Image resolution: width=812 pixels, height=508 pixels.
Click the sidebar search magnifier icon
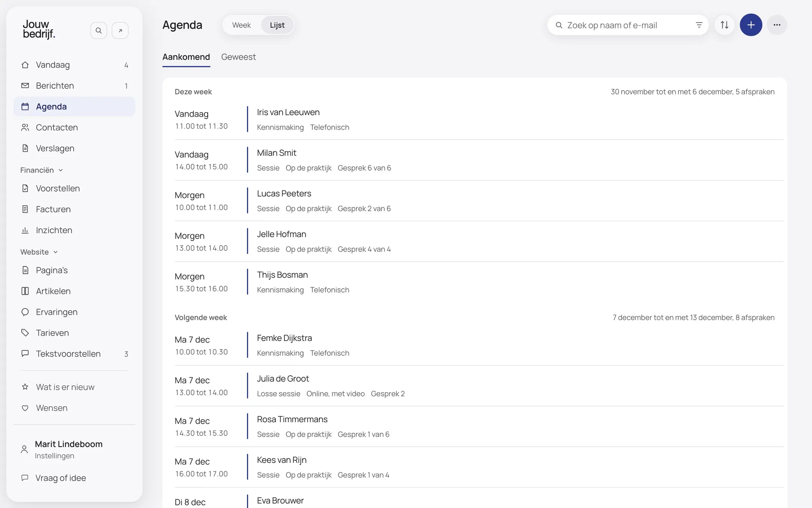[x=98, y=30]
